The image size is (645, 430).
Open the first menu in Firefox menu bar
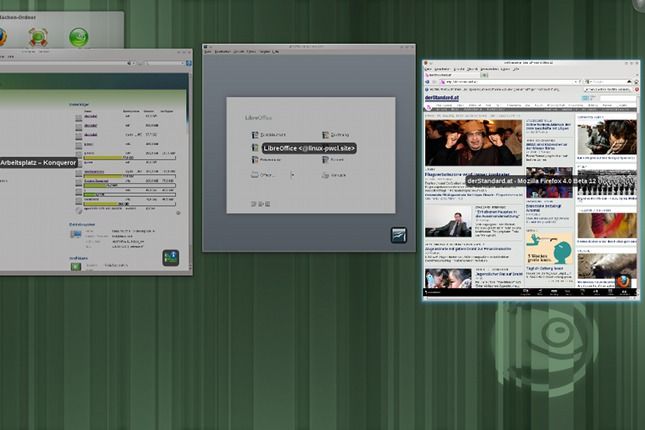tap(428, 69)
